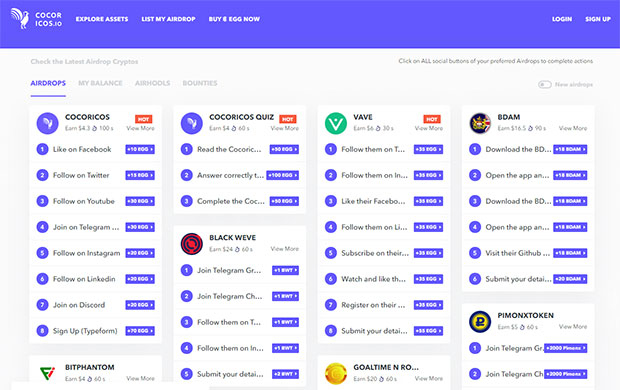Click the BLACK WEVE red circular logo
Screen dimensions: 620x390
[x=192, y=244]
